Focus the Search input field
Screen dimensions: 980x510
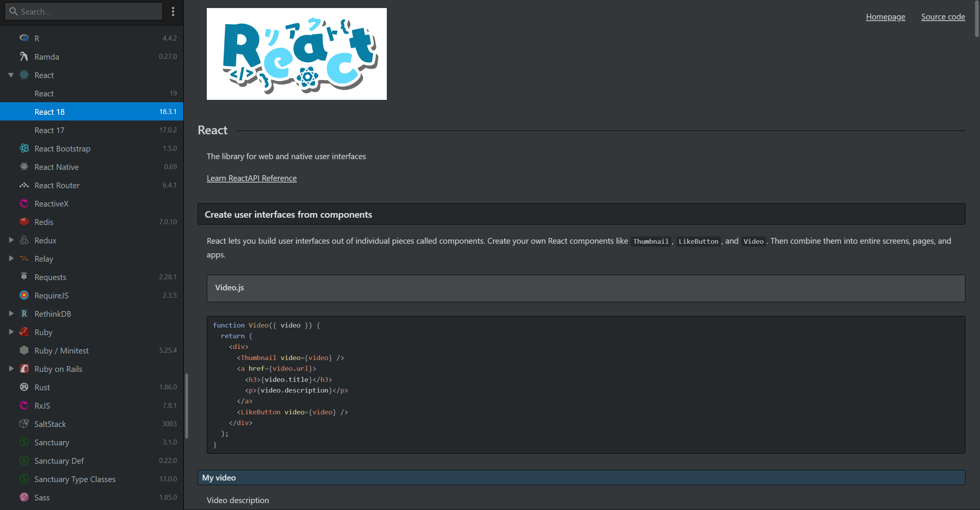(88, 11)
